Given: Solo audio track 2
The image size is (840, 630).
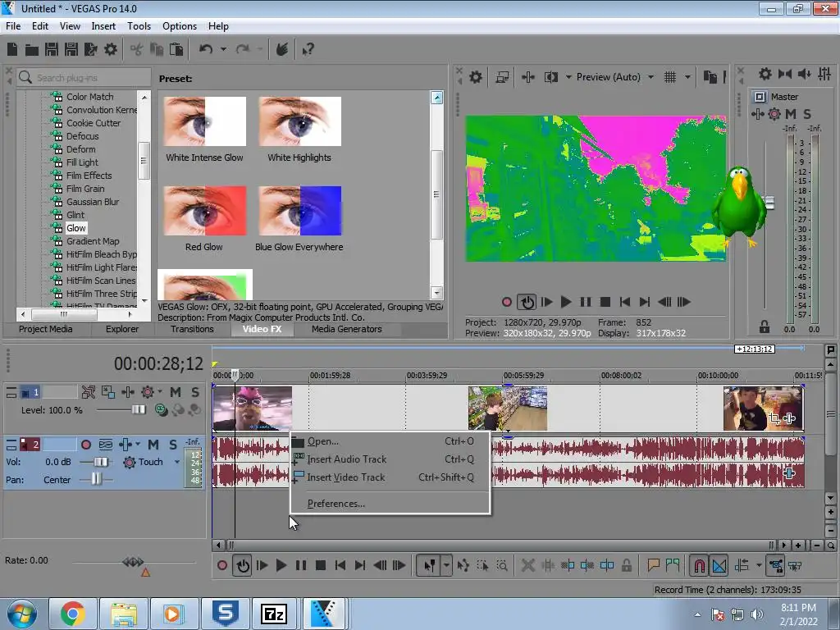Looking at the screenshot, I should (x=173, y=444).
